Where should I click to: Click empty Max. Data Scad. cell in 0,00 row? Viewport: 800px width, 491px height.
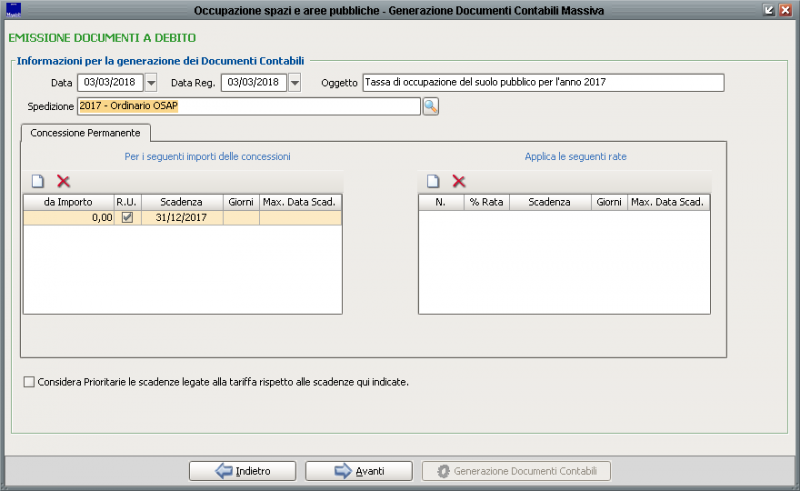(301, 217)
